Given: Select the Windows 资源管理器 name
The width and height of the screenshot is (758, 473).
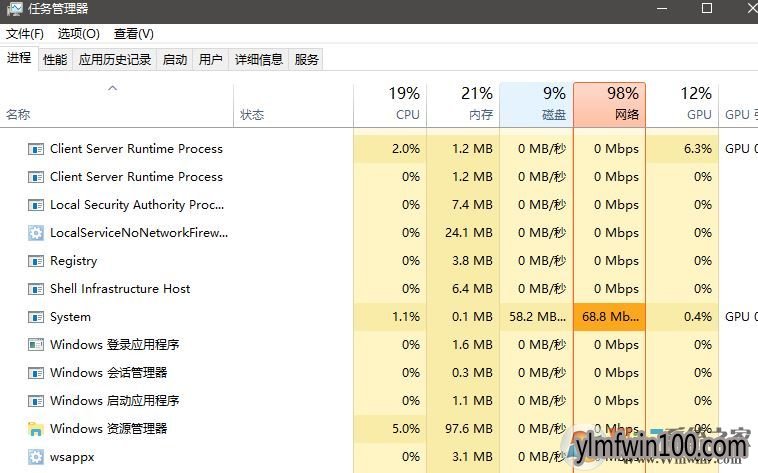Looking at the screenshot, I should click(x=109, y=429).
